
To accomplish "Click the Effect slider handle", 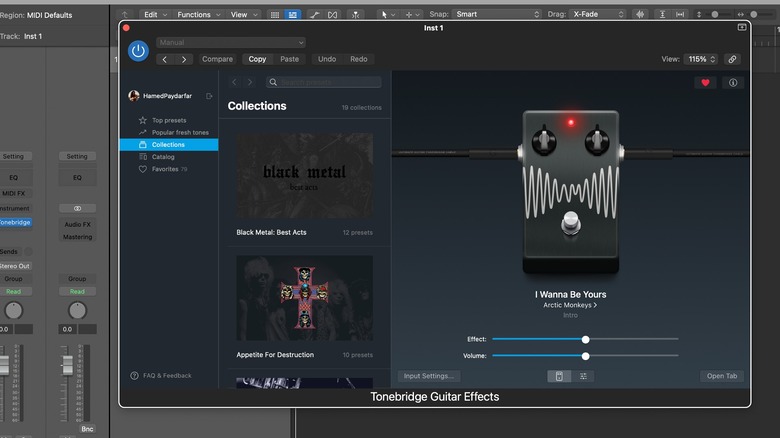I will click(x=586, y=340).
